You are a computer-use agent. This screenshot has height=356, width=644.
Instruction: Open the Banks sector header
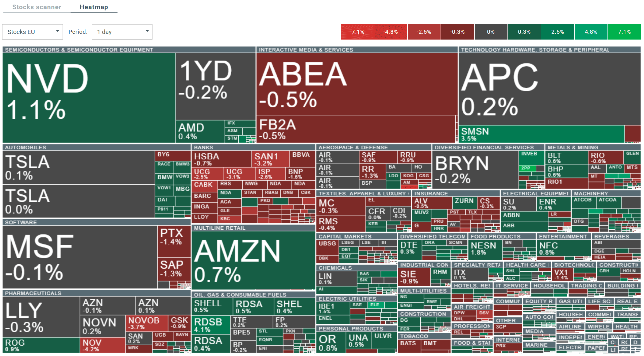click(203, 147)
